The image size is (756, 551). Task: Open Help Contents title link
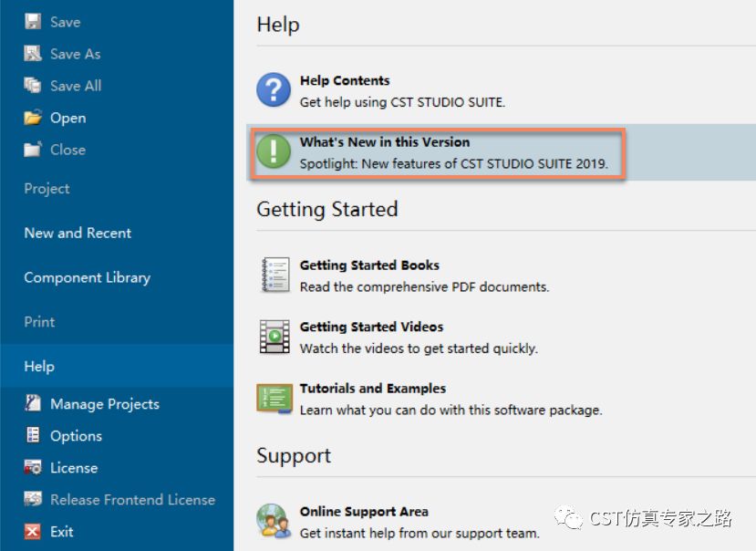click(345, 80)
